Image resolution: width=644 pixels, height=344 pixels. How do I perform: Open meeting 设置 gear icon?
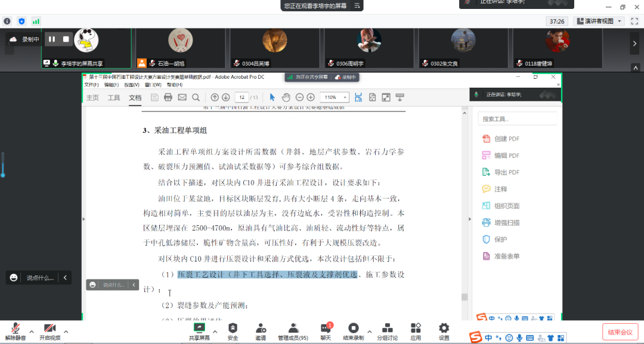pyautogui.click(x=444, y=331)
